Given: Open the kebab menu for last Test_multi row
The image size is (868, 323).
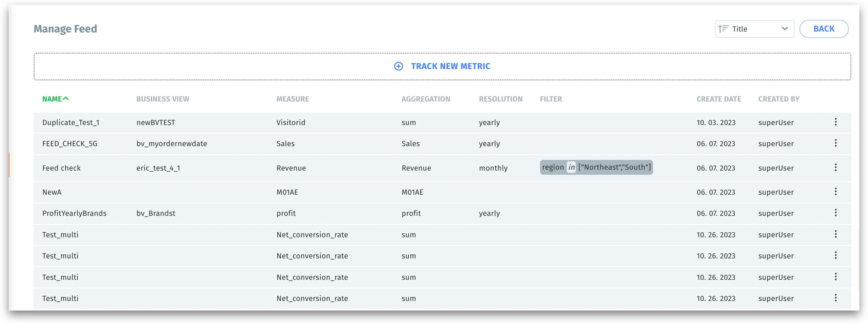Looking at the screenshot, I should coord(835,298).
